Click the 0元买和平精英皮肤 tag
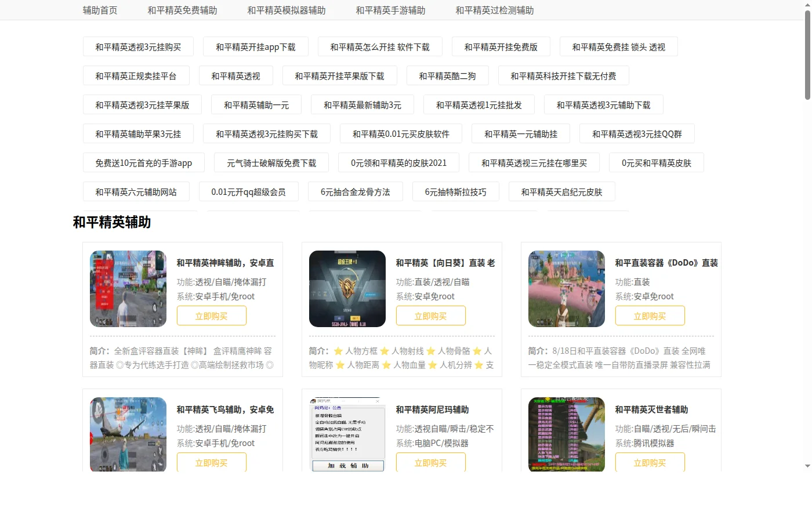 coord(657,163)
